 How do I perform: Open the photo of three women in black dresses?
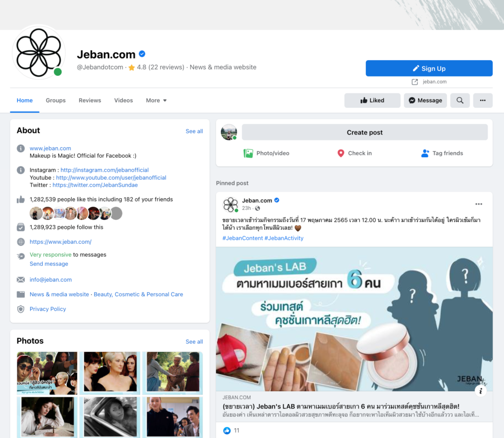(110, 373)
